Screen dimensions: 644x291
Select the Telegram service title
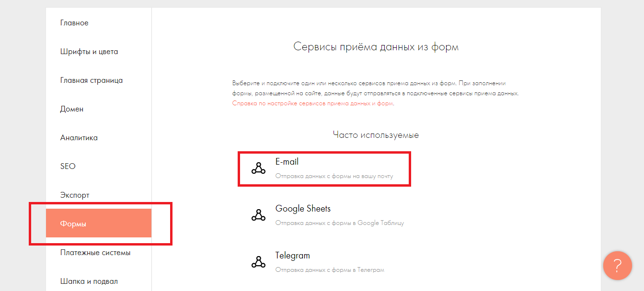292,256
